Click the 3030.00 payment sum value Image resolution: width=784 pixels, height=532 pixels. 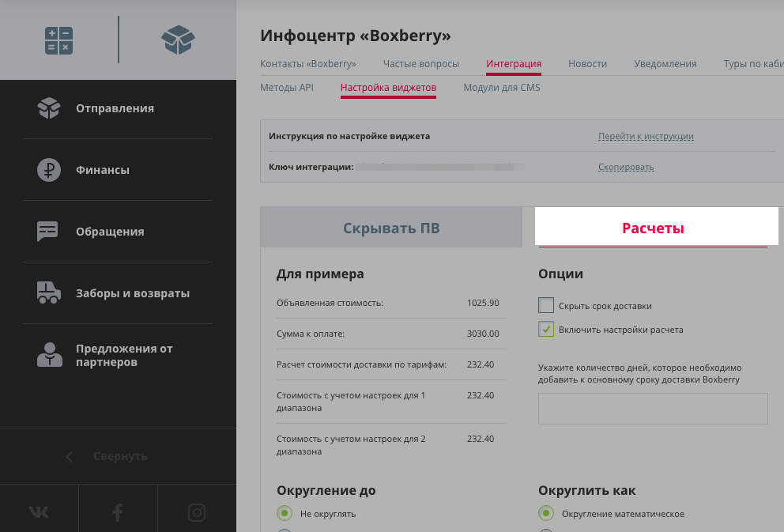(483, 334)
